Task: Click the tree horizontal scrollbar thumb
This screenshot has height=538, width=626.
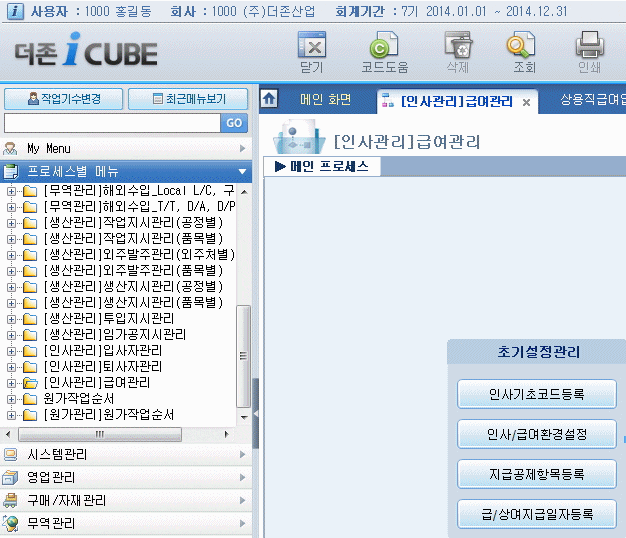Action: [x=100, y=434]
